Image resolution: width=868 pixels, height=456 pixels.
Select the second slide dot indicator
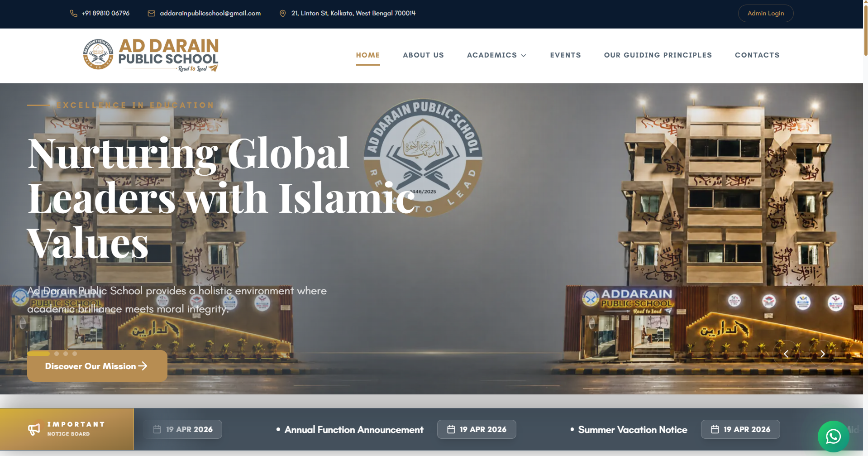click(57, 354)
